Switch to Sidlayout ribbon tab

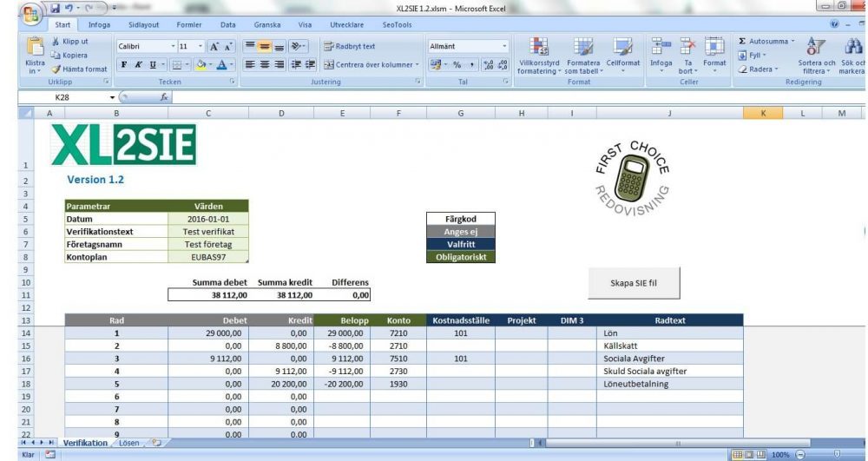coord(143,25)
